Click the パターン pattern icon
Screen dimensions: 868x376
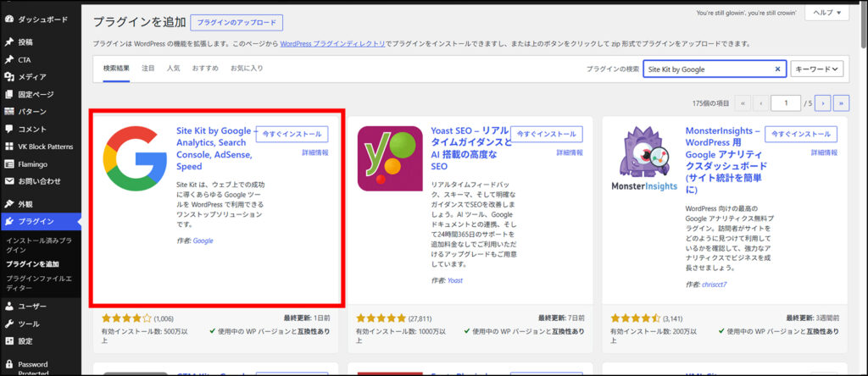coord(8,112)
